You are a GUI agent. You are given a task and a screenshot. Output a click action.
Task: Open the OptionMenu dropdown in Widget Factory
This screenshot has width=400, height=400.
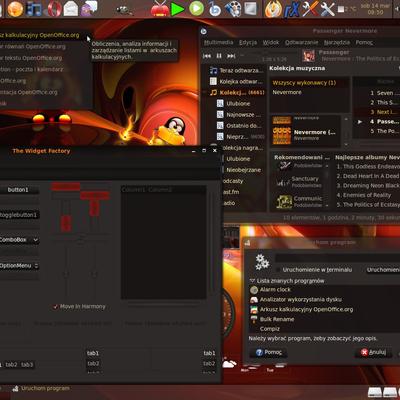pyautogui.click(x=19, y=266)
